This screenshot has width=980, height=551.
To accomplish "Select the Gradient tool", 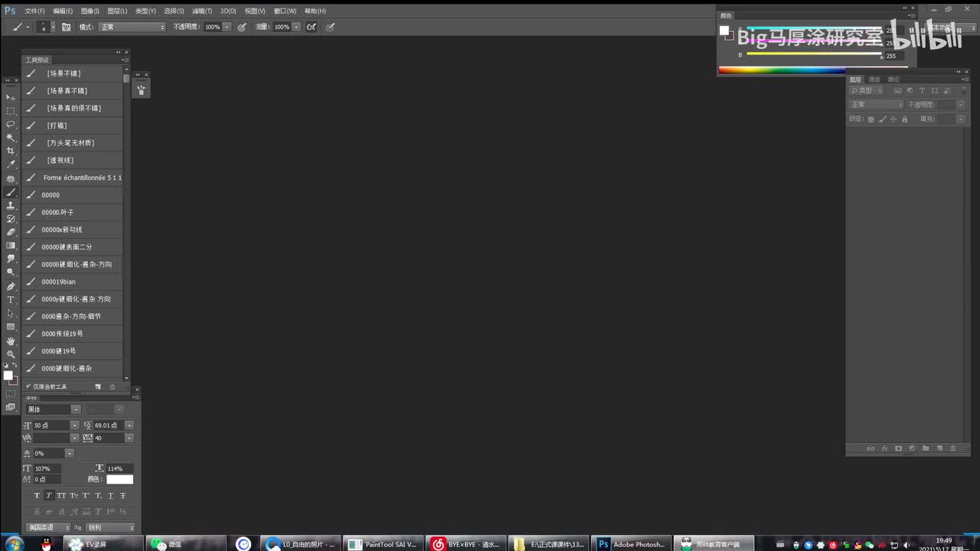I will point(11,246).
